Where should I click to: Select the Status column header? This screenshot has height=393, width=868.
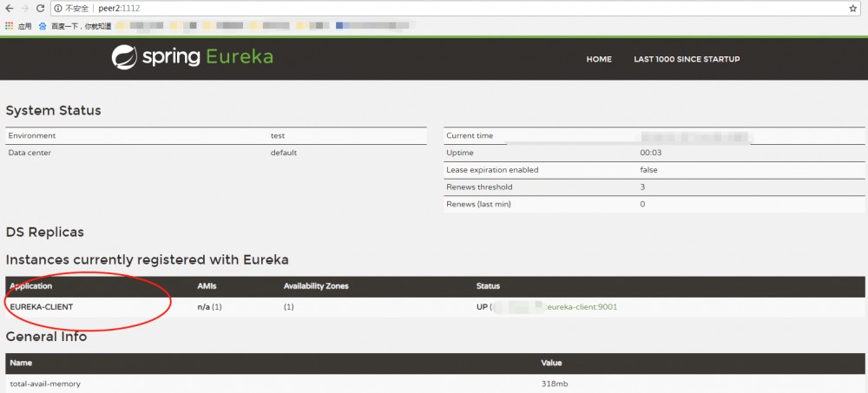click(488, 286)
